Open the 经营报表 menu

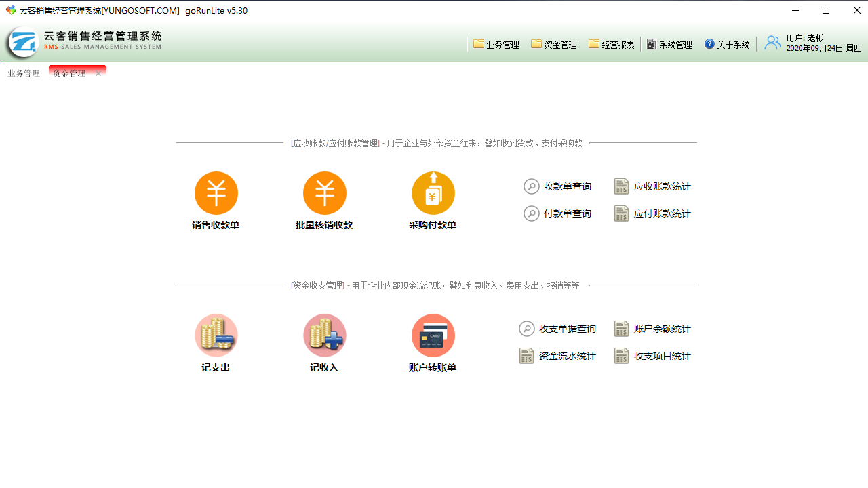coord(611,45)
